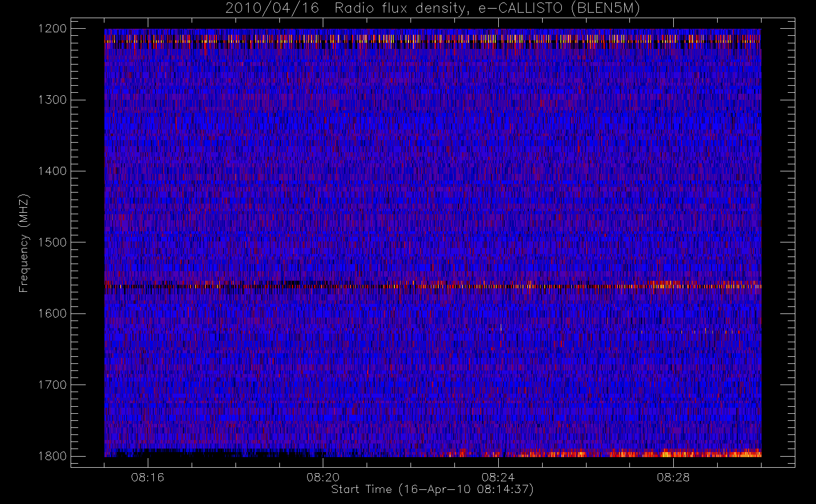Click the 08:16 time tick label
Image resolution: width=816 pixels, height=504 pixels.
pos(148,477)
